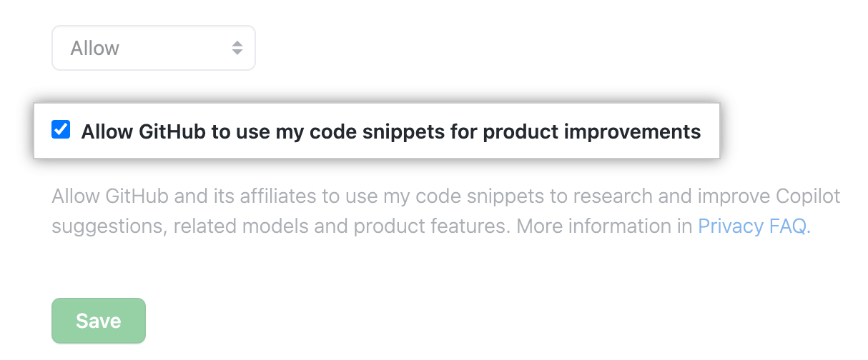This screenshot has height=360, width=868.
Task: Toggle the blue checkmark box
Action: pyautogui.click(x=61, y=130)
